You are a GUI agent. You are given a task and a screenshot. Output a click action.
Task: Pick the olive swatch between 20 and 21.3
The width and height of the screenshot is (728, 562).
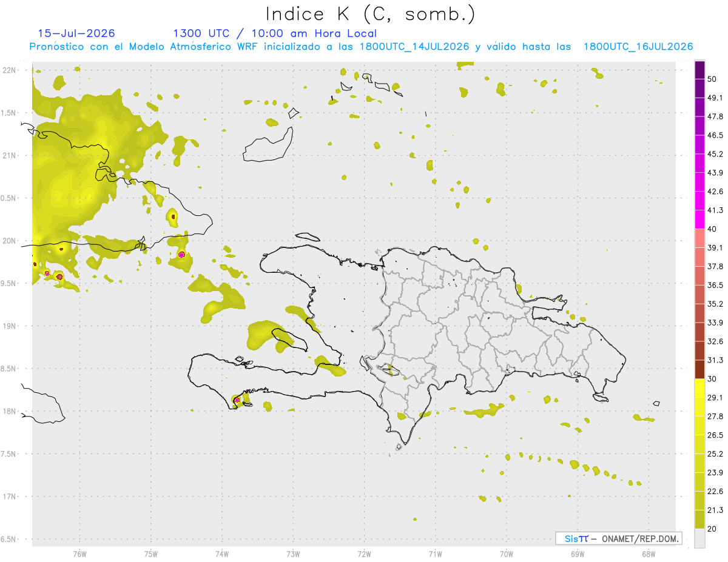699,519
